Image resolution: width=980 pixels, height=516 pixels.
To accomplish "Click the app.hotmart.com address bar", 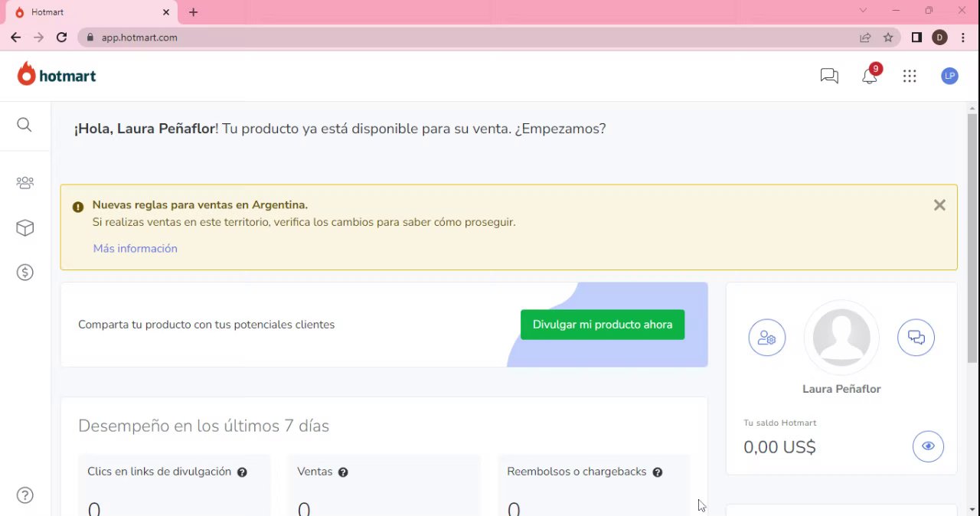I will pyautogui.click(x=139, y=38).
